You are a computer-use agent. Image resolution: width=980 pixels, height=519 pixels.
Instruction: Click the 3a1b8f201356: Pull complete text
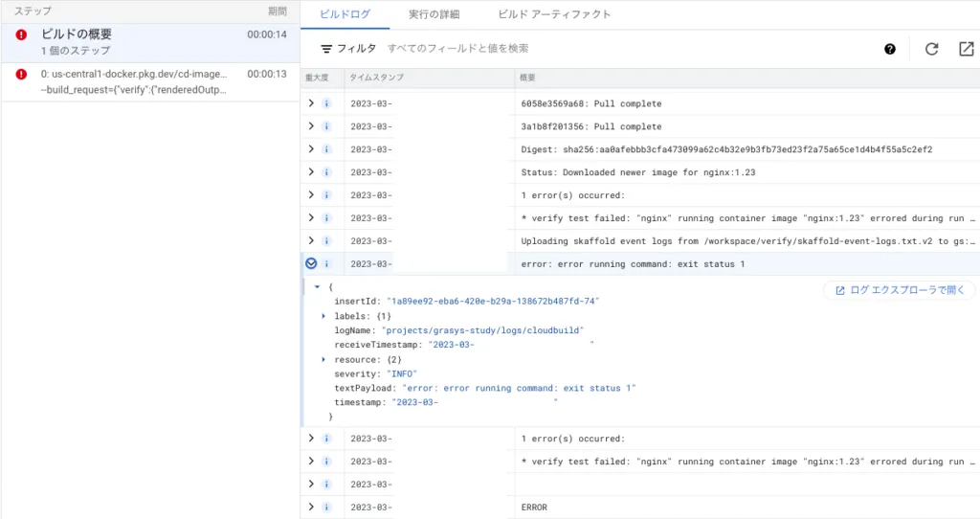591,126
